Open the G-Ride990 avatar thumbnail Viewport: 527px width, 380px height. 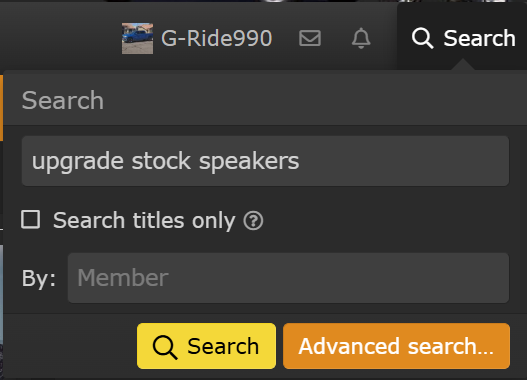tap(137, 38)
